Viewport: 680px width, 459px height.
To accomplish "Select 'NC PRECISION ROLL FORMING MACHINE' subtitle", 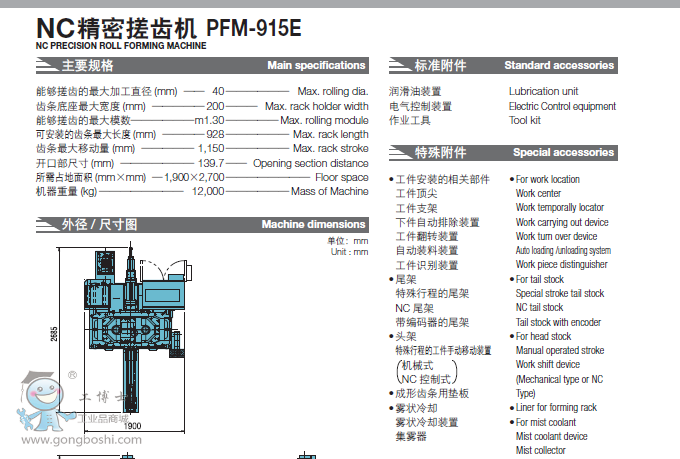I will click(121, 46).
